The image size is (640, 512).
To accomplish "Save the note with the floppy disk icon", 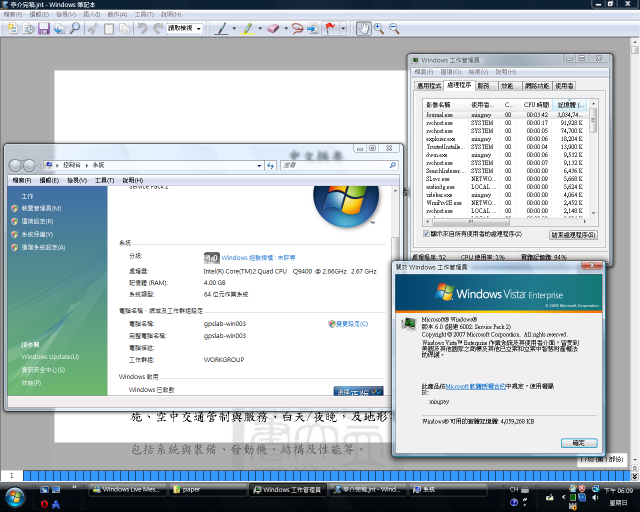I will (x=44, y=29).
